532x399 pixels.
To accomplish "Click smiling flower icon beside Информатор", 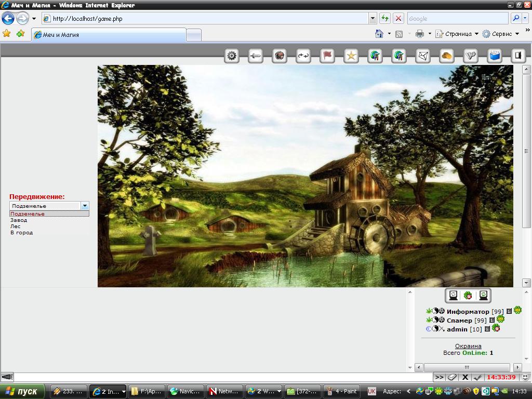I will tap(517, 310).
